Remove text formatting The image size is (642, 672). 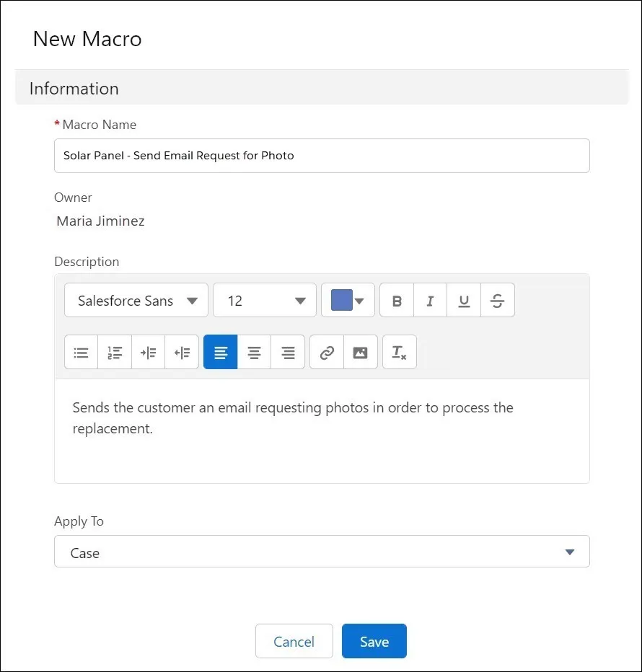point(400,353)
